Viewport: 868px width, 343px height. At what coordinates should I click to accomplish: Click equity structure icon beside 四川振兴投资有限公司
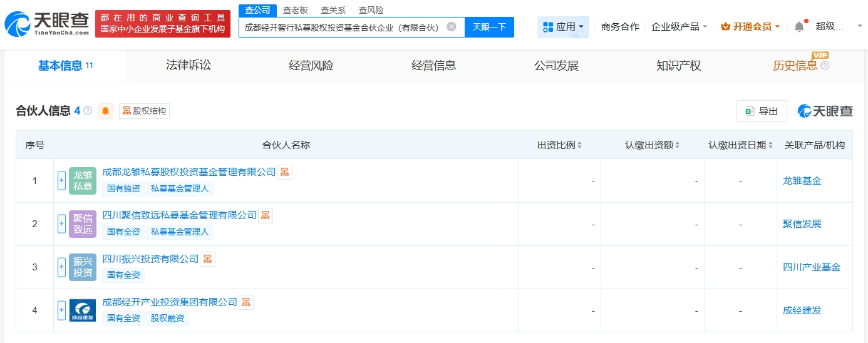click(207, 259)
